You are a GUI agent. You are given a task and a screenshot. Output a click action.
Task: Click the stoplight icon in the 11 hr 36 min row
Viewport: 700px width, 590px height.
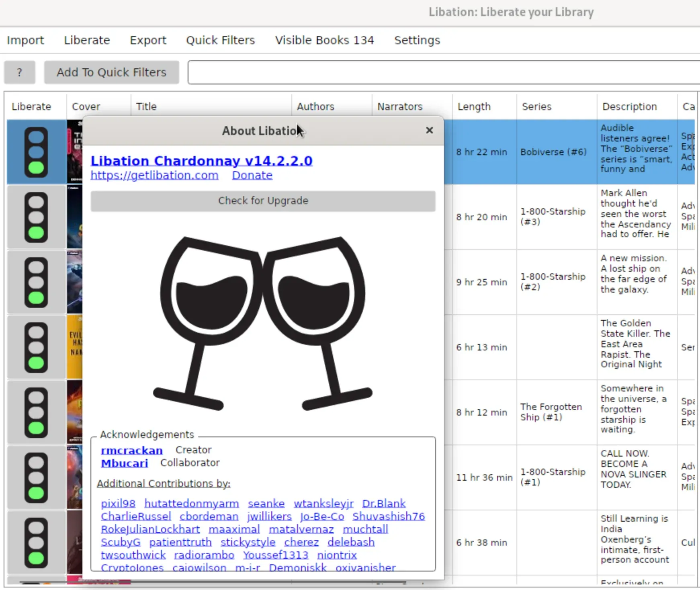coord(36,477)
